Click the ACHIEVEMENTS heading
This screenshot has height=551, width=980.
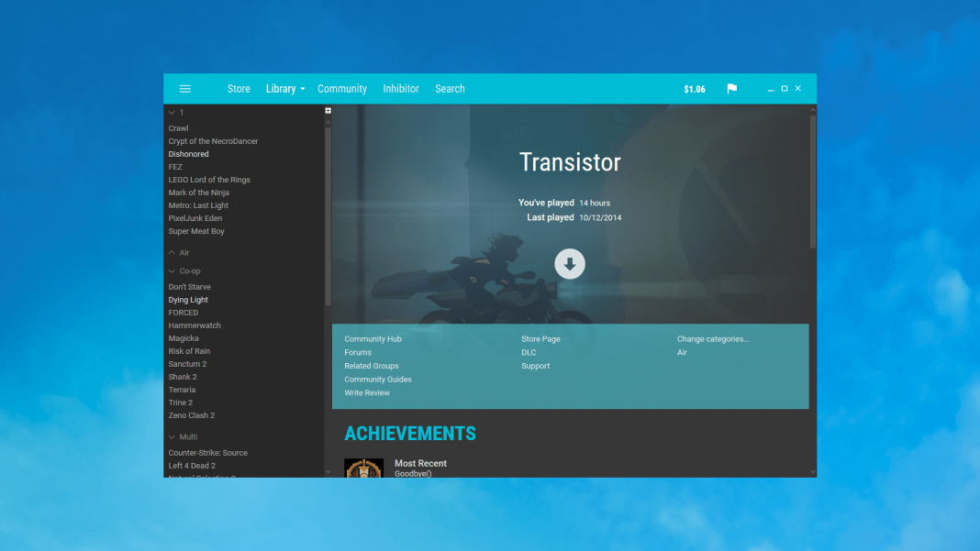click(410, 434)
